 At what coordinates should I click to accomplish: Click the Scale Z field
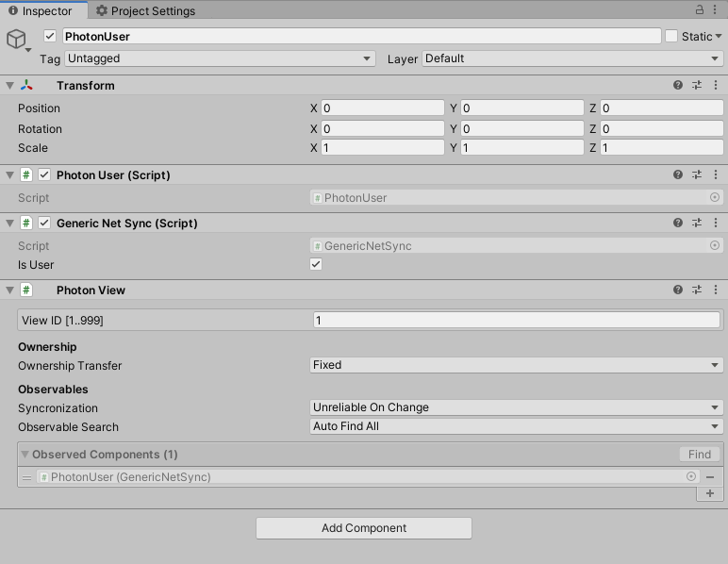[662, 148]
